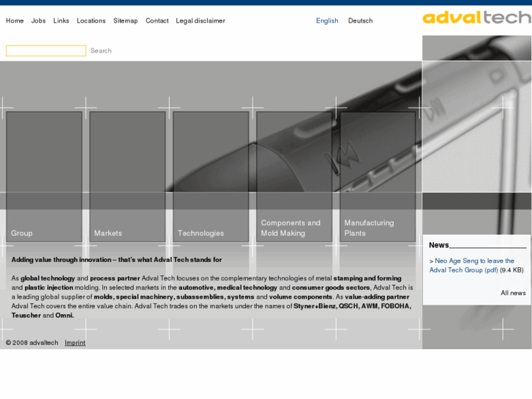This screenshot has width=532, height=399.
Task: Switch language to Deutsch
Action: pos(360,20)
